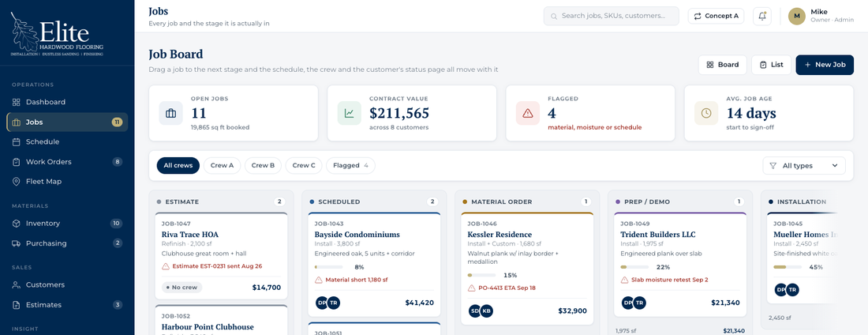Click SD crew avatar on Kessler card
This screenshot has height=335, width=868.
(x=475, y=311)
